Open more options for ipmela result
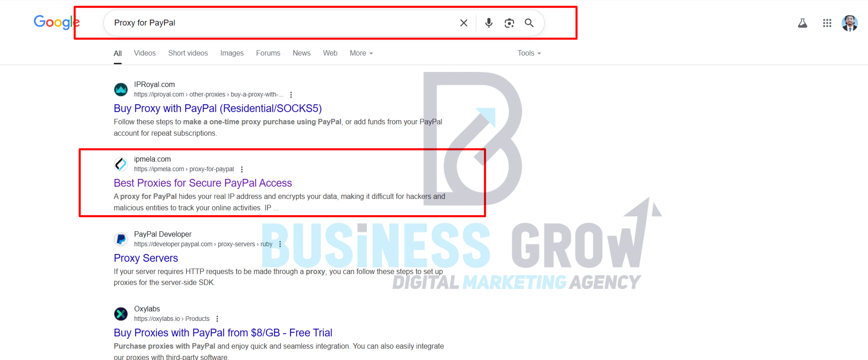The image size is (868, 360). 242,169
